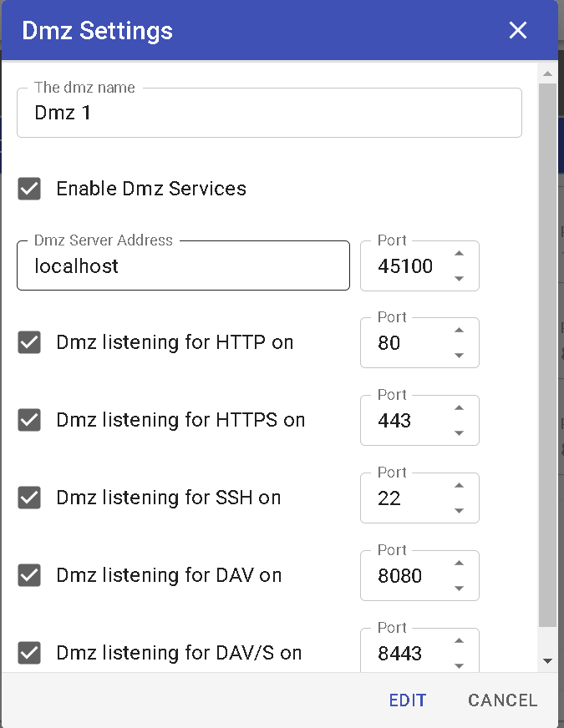Disable the Enable Dmz Services checkbox
Screen dimensions: 564x728
(28, 189)
